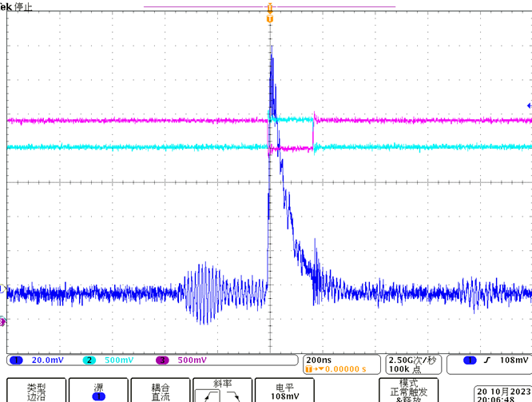
Task: Click the rising edge symbol in trigger readout
Action: [487, 360]
